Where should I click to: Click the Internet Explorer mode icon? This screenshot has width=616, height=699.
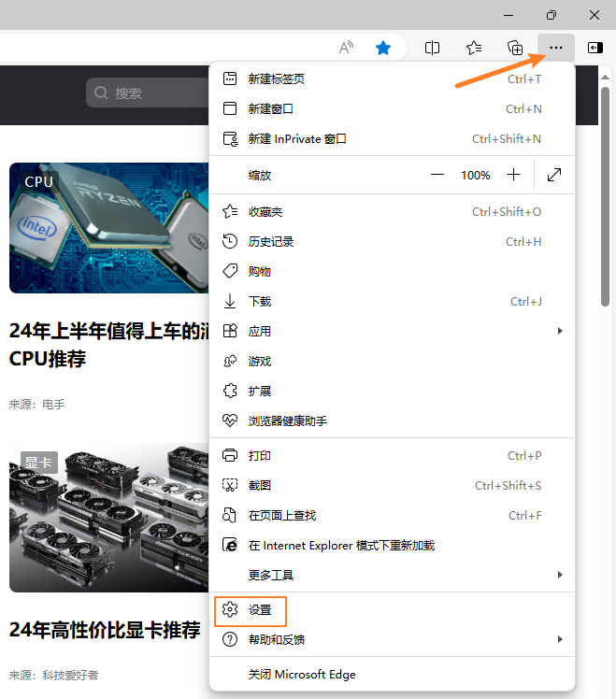coord(230,545)
